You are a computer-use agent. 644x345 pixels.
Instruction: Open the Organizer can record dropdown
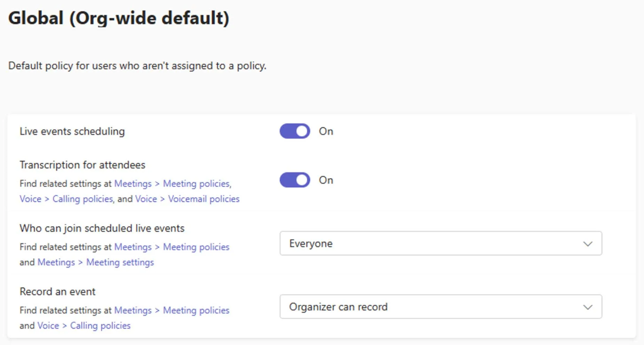(x=441, y=307)
